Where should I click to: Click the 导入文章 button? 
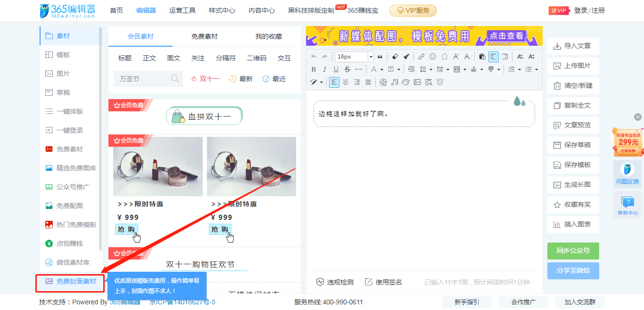(573, 46)
